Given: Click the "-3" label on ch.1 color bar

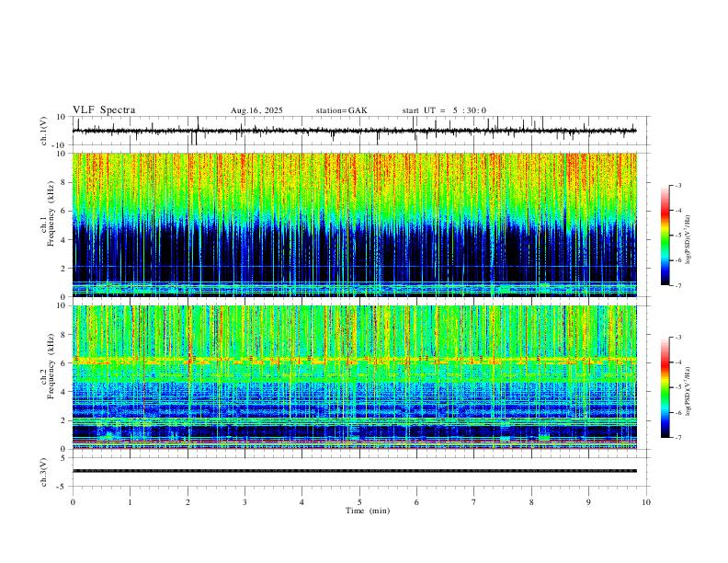Looking at the screenshot, I should point(678,185).
